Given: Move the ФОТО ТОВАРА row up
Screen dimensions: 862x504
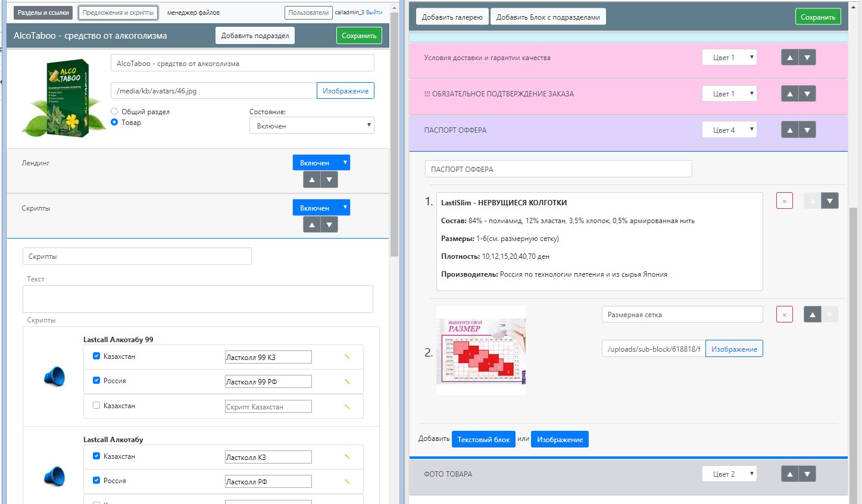Looking at the screenshot, I should [x=790, y=474].
